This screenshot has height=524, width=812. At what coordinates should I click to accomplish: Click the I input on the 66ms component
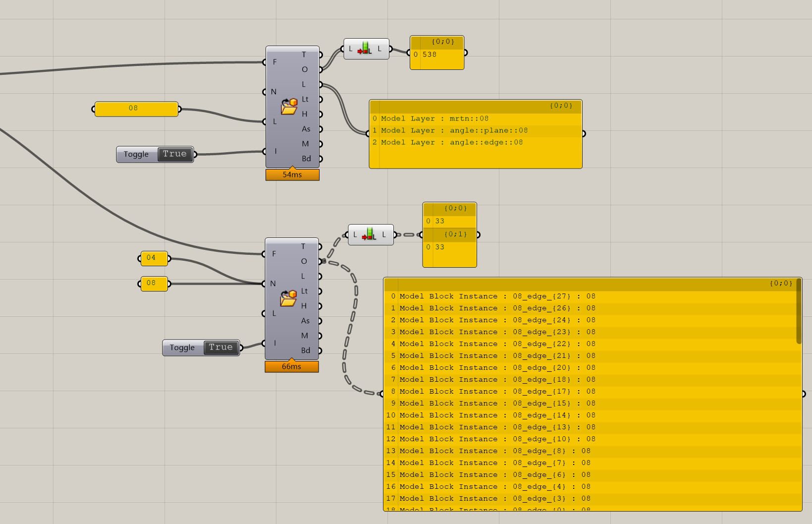pos(275,343)
